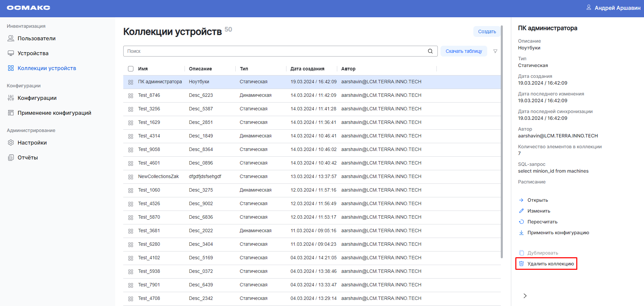The height and width of the screenshot is (306, 644).
Task: Click the pencil icon next to Изменить
Action: (521, 211)
